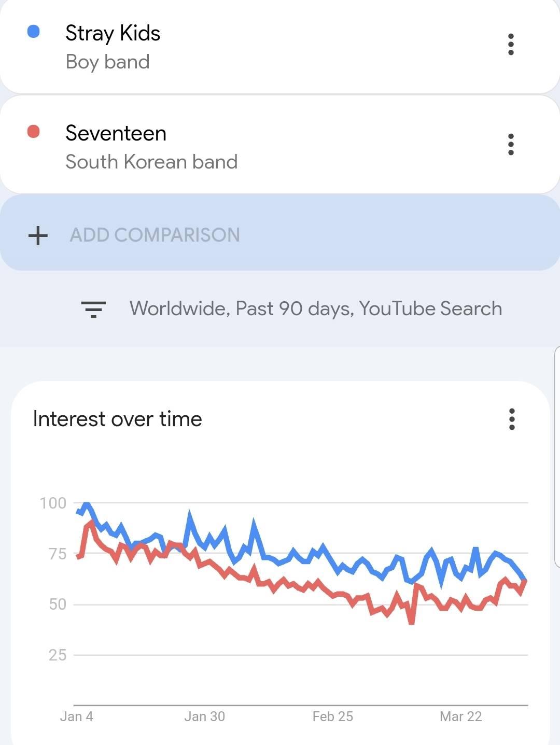Click the South Korean band subtitle

coord(151,162)
